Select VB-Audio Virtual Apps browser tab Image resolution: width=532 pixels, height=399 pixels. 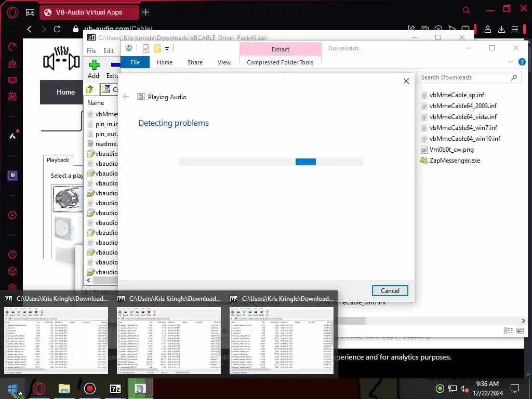pos(89,12)
